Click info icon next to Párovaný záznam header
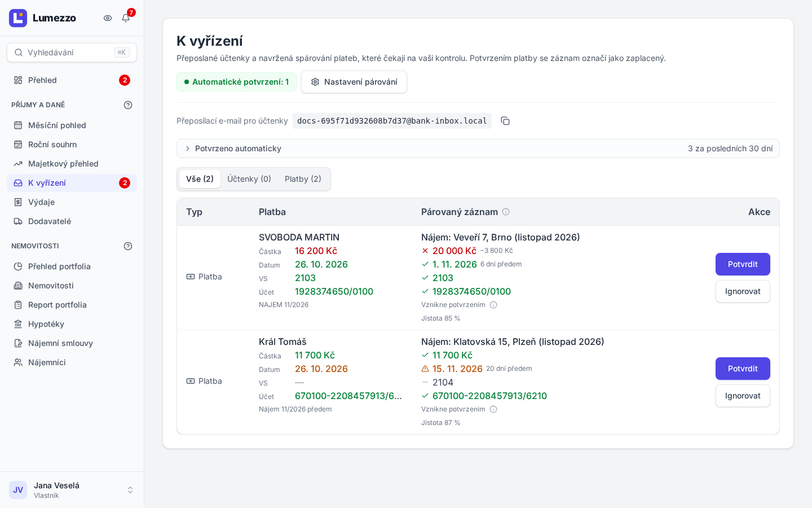Viewport: 812px width, 508px height. 506,212
